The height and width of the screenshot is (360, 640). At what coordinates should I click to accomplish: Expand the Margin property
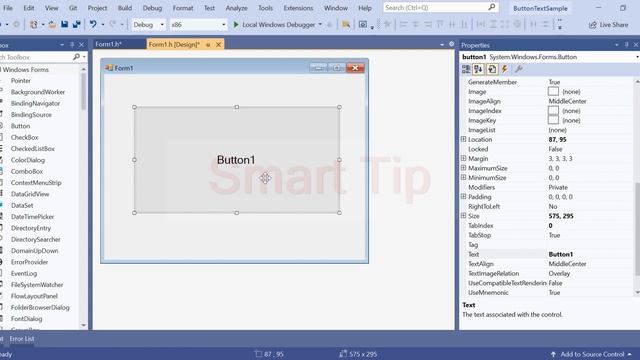pyautogui.click(x=463, y=158)
